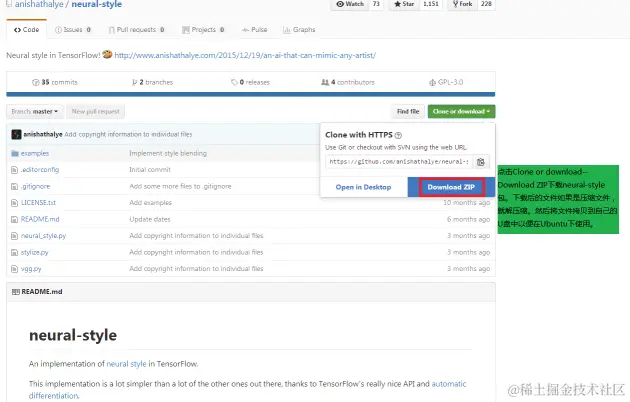Click New pull request

coord(96,112)
